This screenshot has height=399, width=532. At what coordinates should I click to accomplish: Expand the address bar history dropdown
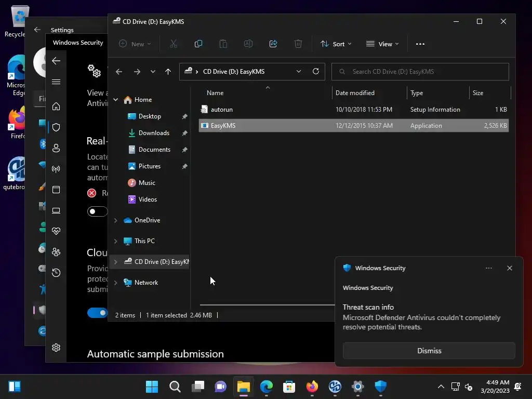(299, 71)
